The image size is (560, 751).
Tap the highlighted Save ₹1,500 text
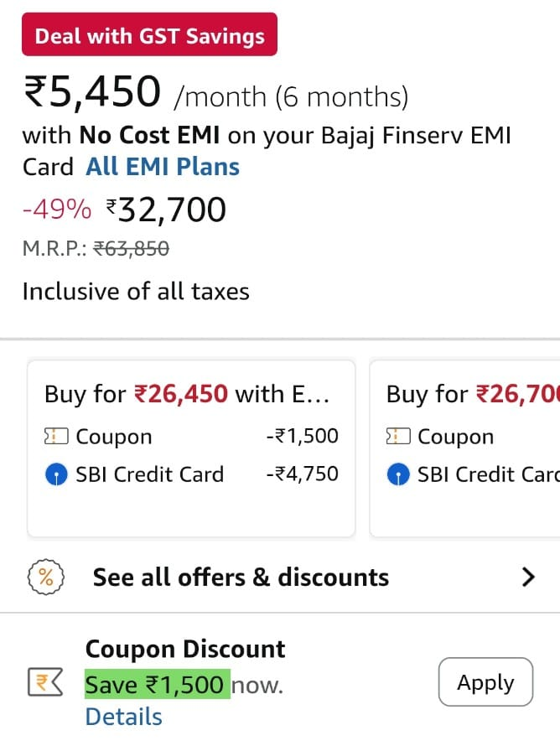(157, 685)
